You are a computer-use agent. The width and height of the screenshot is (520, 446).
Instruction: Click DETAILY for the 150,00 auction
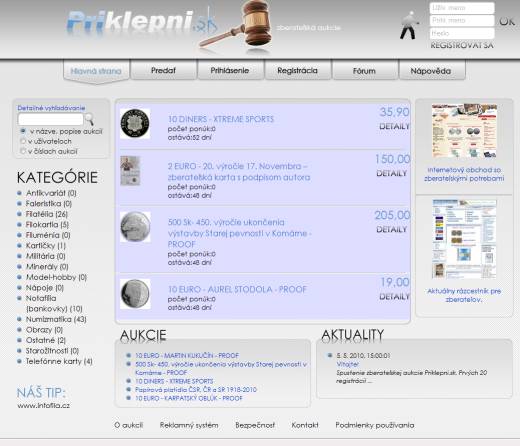pyautogui.click(x=392, y=173)
